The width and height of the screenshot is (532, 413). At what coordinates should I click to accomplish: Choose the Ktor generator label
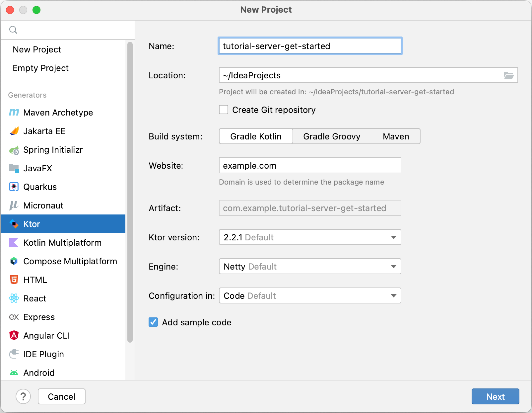[32, 224]
